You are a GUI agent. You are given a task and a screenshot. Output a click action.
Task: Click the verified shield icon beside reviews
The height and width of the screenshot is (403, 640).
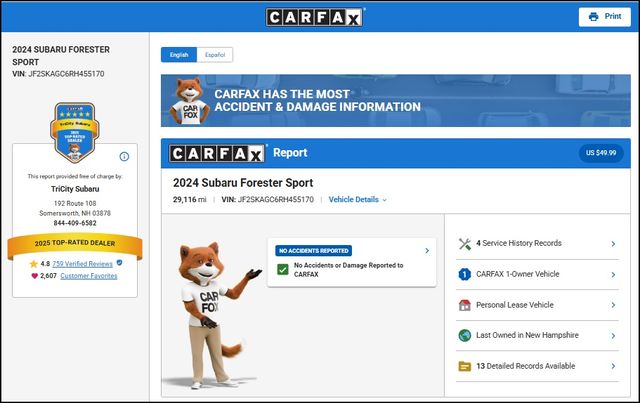tap(119, 263)
